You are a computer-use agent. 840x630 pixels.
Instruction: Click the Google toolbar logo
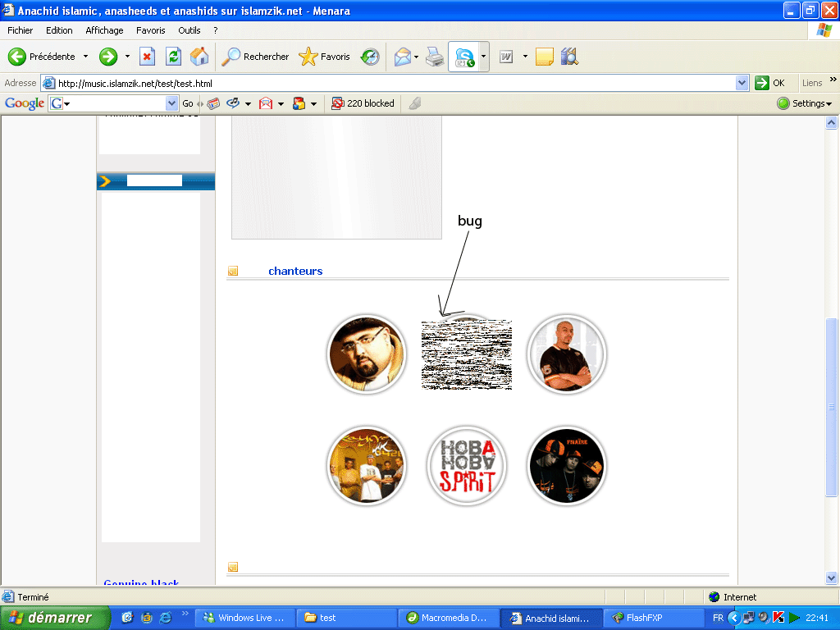pos(24,103)
